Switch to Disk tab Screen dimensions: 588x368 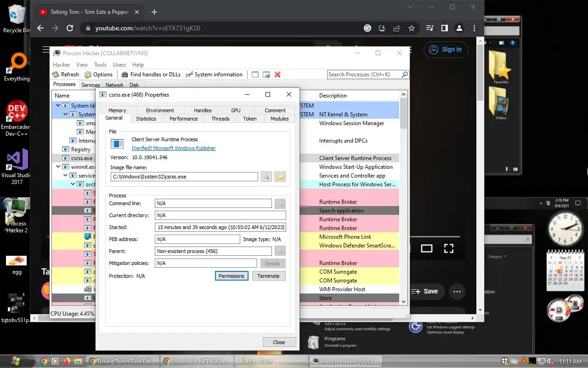point(134,85)
